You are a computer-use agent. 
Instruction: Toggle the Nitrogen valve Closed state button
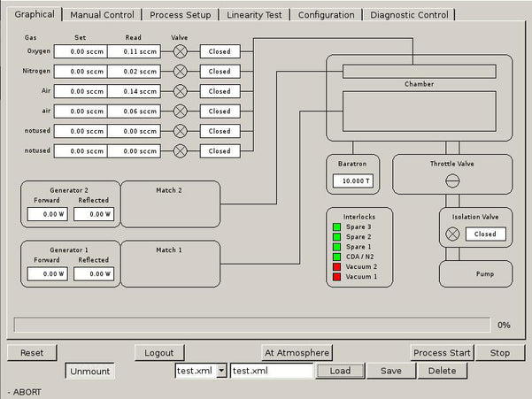coord(219,72)
